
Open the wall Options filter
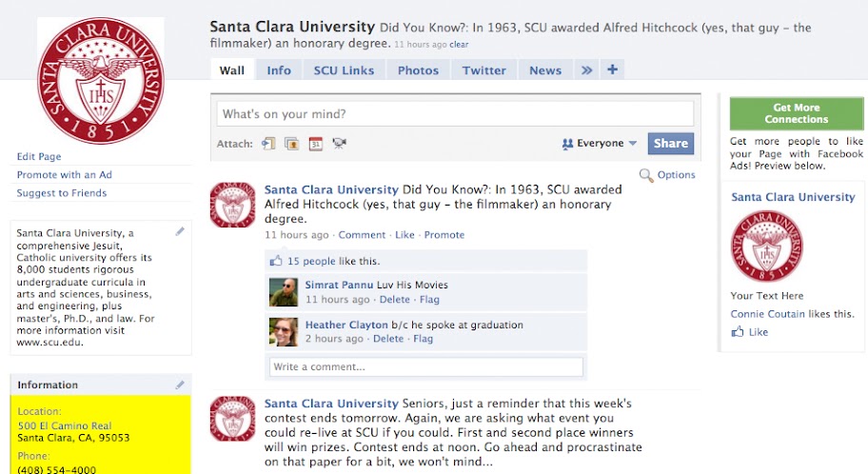(x=667, y=175)
